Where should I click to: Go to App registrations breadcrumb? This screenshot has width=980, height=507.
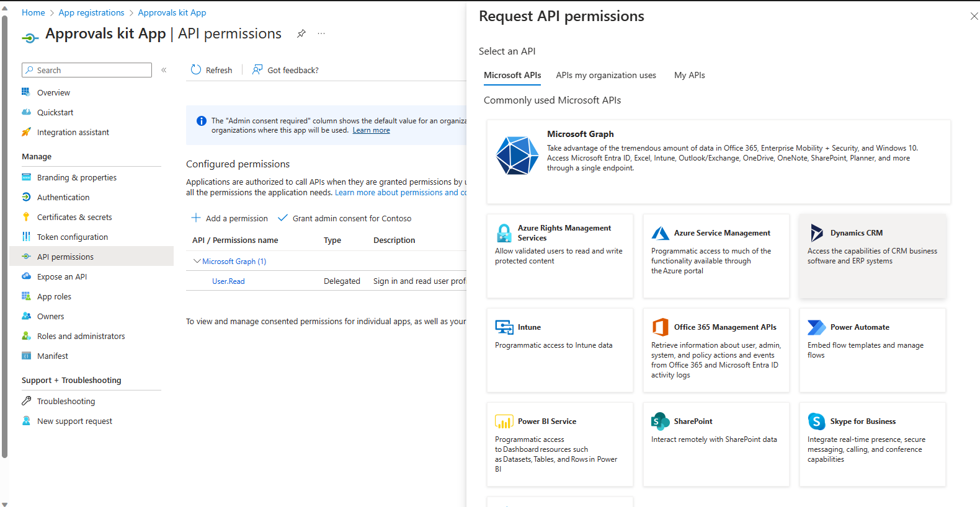91,12
